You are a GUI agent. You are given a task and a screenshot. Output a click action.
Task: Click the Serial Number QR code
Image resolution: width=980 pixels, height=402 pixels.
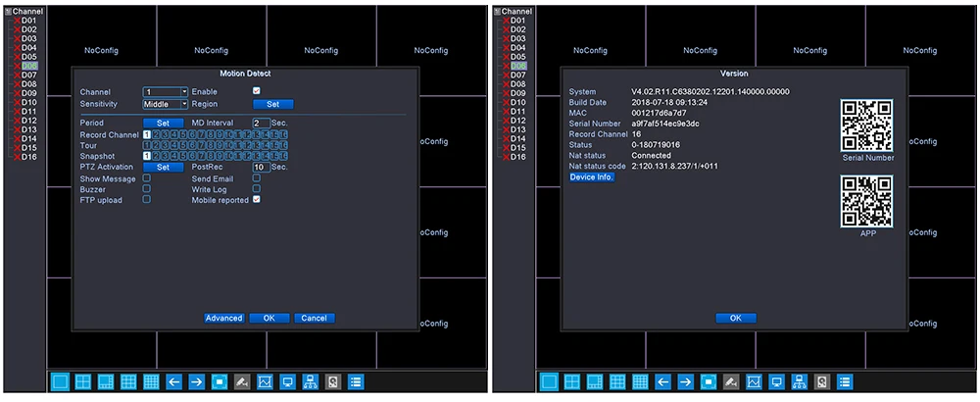point(866,126)
